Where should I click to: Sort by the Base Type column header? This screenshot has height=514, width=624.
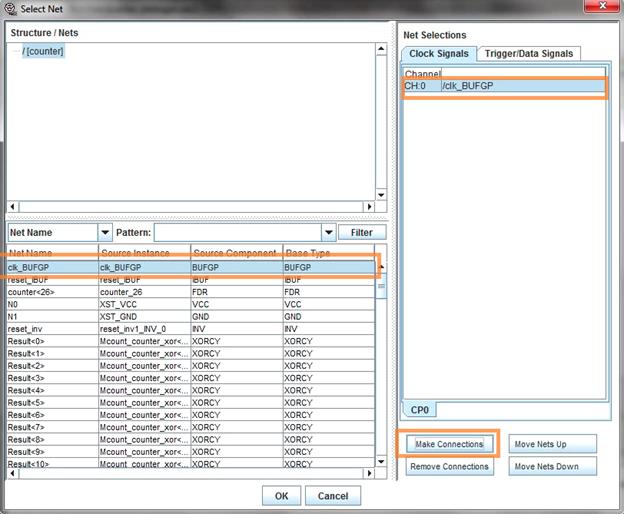(328, 253)
